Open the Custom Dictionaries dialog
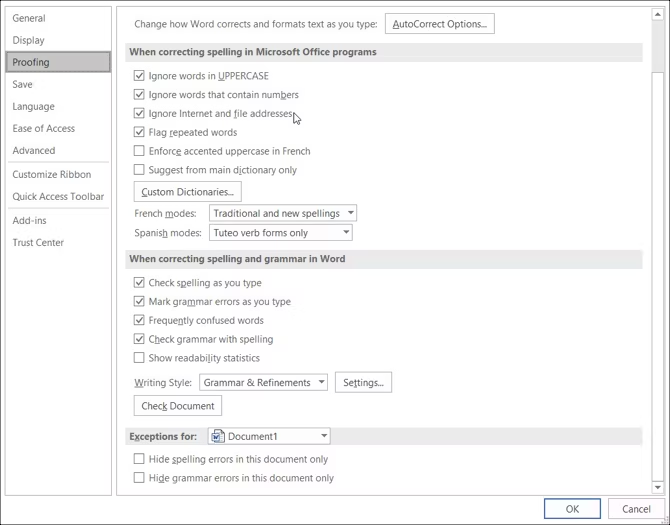 click(x=188, y=192)
